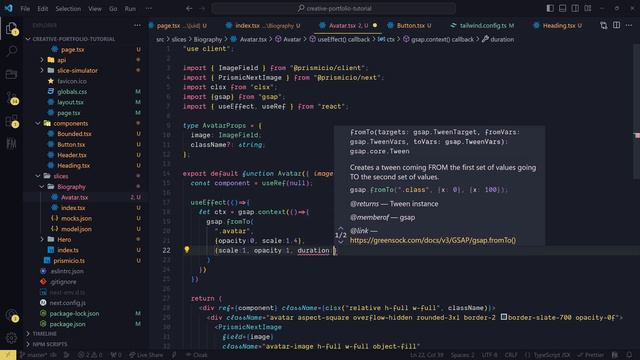Open the greensock gsap.fromTo docs link
640x360 pixels.
[433, 240]
